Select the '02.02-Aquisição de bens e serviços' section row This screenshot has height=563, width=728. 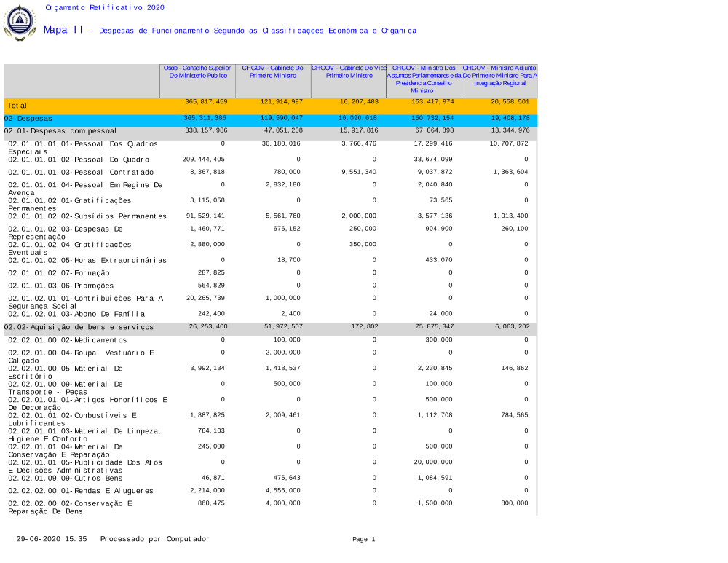coord(79,327)
